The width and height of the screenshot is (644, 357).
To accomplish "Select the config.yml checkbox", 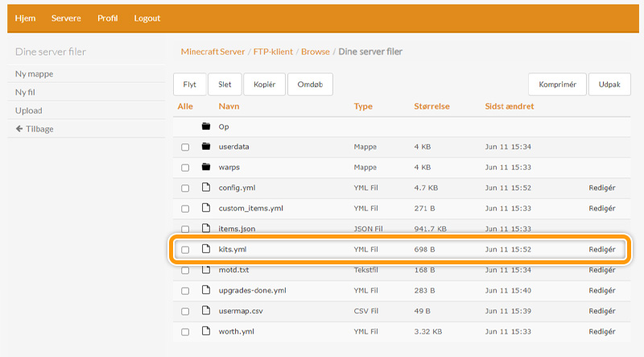I will [185, 188].
